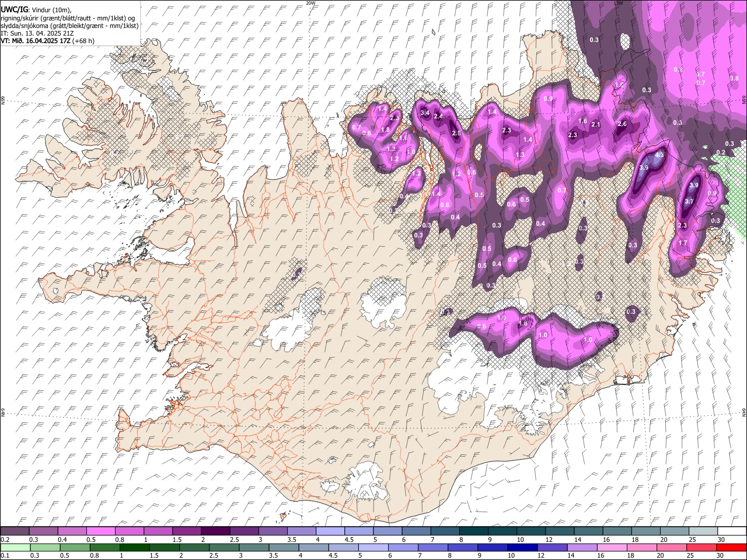Viewport: 747px width, 560px height.
Task: Click the 2.8 precipitation value on the map
Action: [456, 134]
